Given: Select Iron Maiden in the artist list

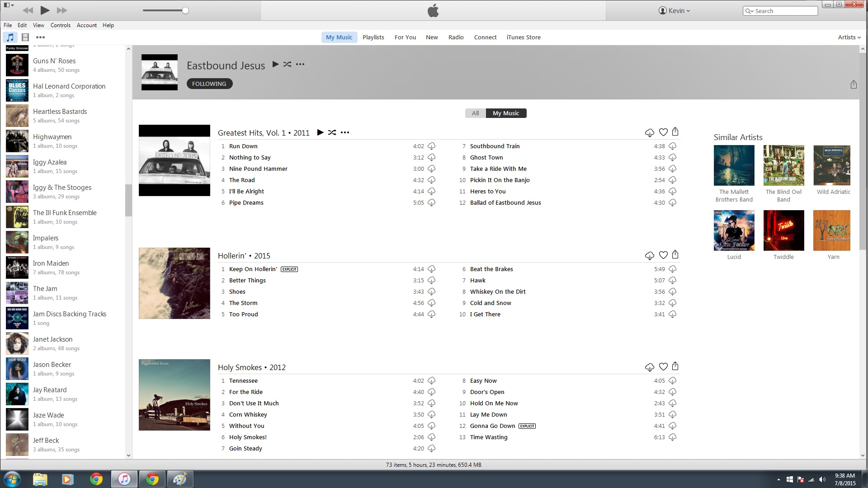Looking at the screenshot, I should [x=51, y=263].
